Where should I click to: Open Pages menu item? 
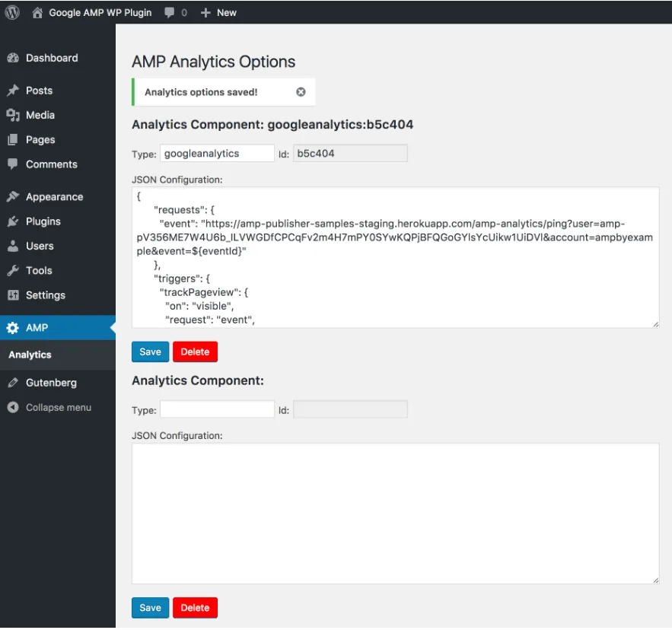tap(58, 140)
